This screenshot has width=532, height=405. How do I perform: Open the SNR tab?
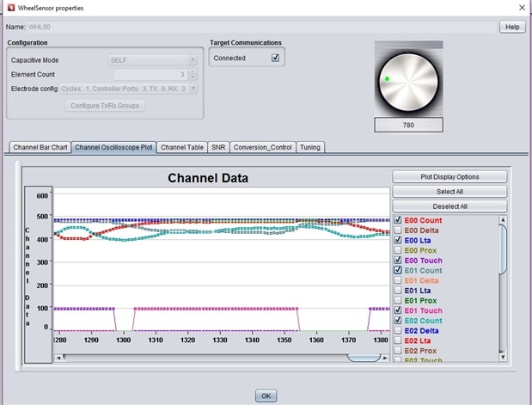tap(218, 147)
